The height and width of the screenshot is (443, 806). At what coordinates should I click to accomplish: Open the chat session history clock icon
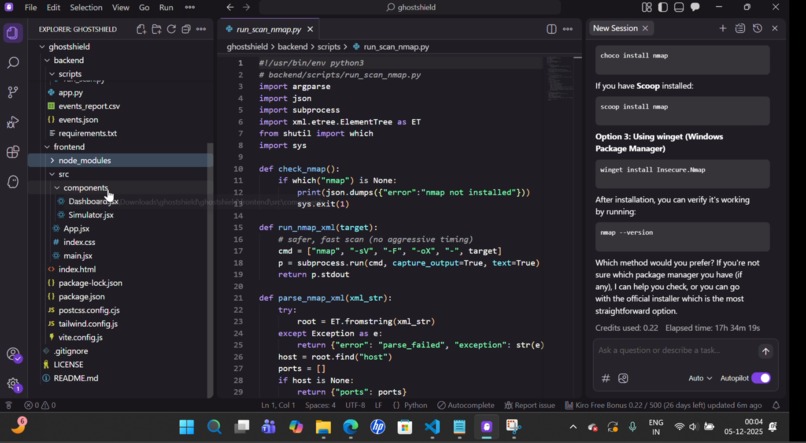click(757, 28)
